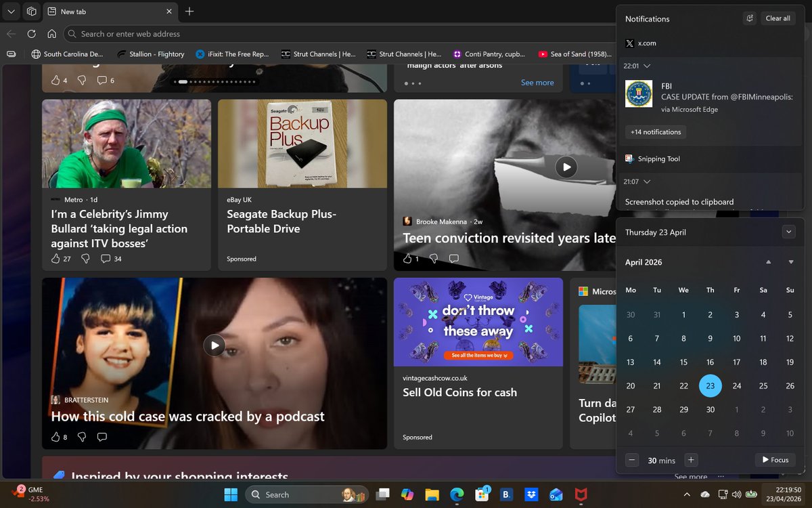Open the iFixit bookmark
Viewport: 812px width, 508px height.
pyautogui.click(x=232, y=54)
